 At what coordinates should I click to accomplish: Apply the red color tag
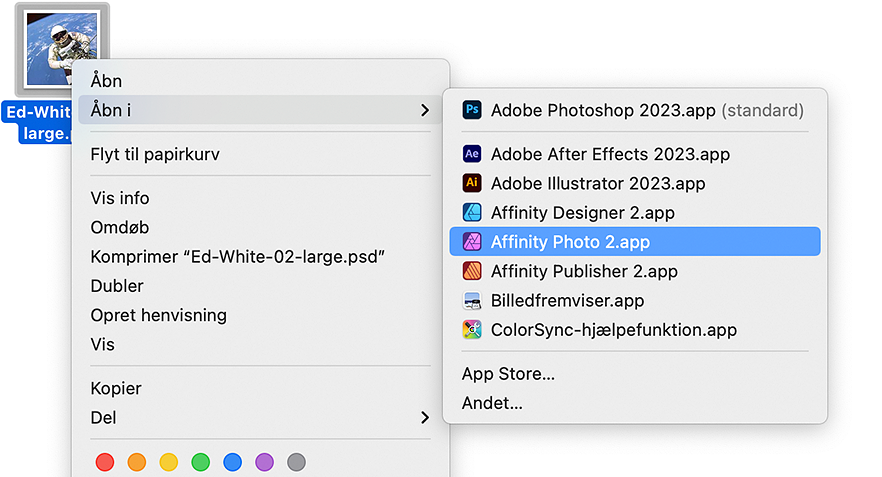coord(105,462)
